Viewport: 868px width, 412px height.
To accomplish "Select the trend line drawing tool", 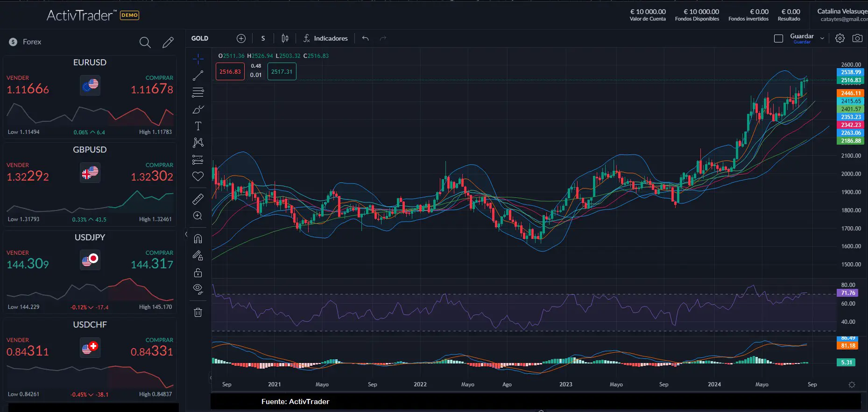I will click(198, 76).
